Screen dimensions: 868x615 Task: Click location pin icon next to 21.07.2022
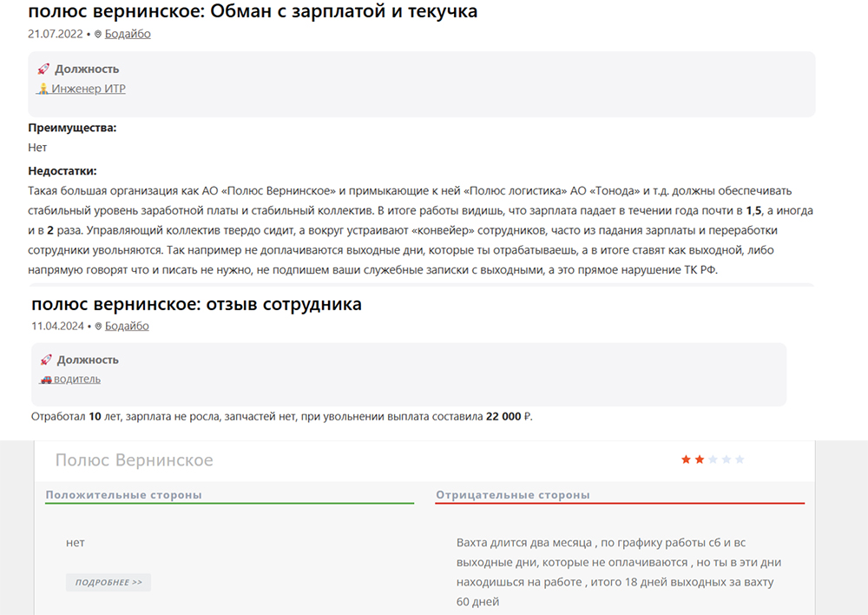98,35
